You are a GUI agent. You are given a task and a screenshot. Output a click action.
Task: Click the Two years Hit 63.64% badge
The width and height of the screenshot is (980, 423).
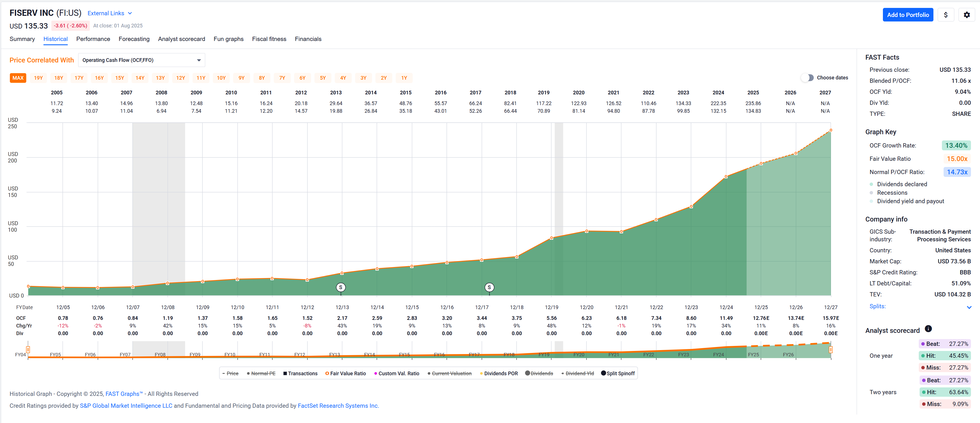[x=945, y=392]
